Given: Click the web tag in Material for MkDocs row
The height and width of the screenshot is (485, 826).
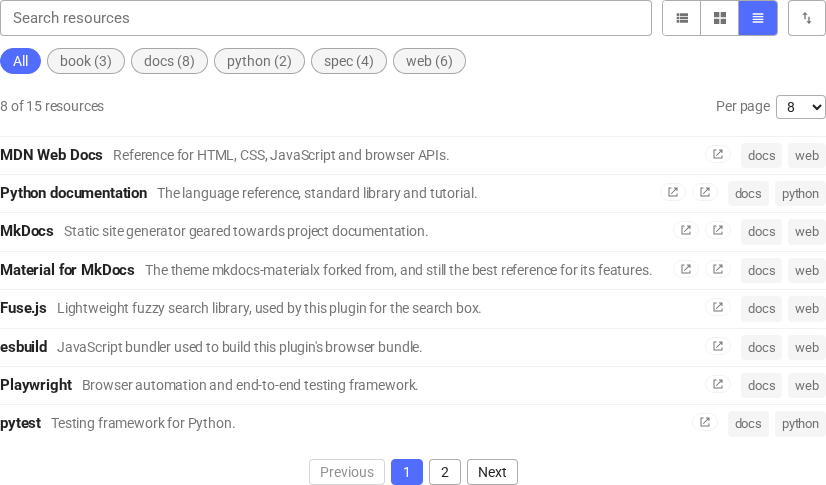Looking at the screenshot, I should coord(807,270).
